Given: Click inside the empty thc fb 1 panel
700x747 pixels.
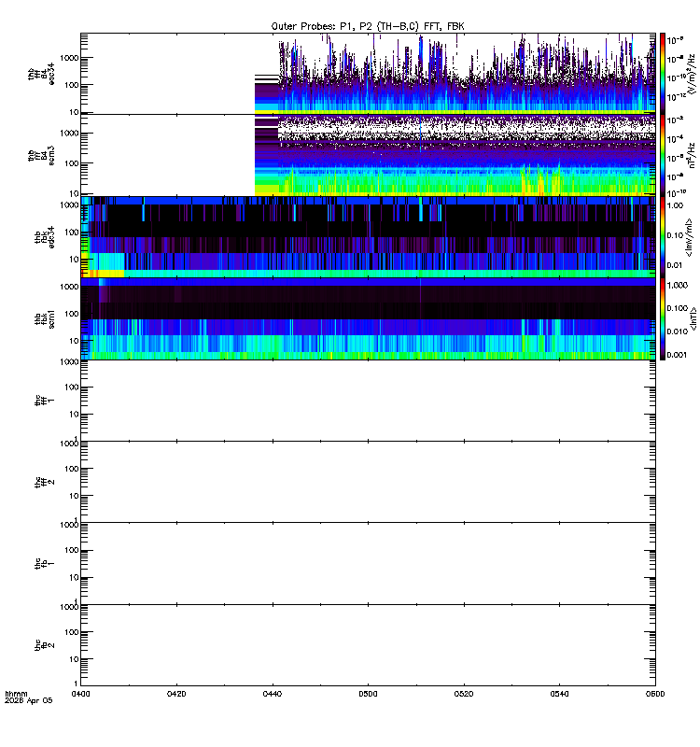Looking at the screenshot, I should pos(368,564).
